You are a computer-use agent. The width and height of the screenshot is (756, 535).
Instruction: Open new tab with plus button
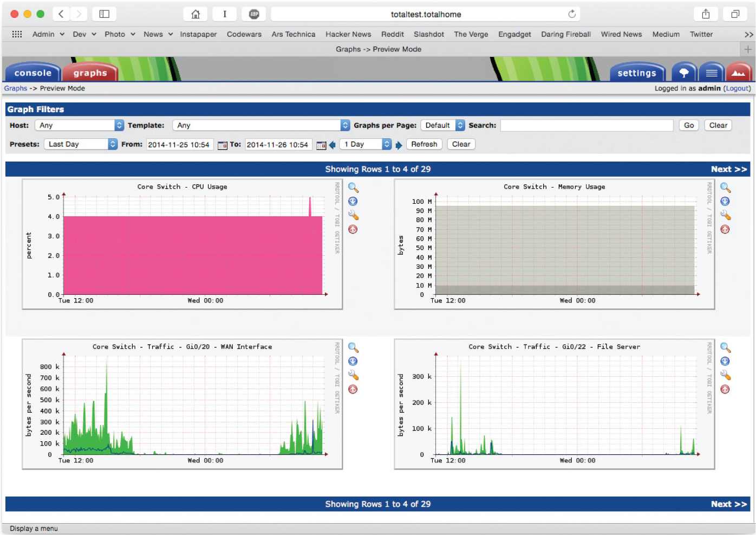click(747, 49)
